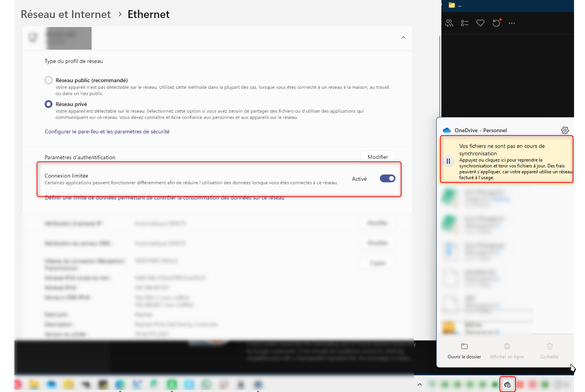Open the list view icon in dark toolbar
585x392 pixels.
465,23
